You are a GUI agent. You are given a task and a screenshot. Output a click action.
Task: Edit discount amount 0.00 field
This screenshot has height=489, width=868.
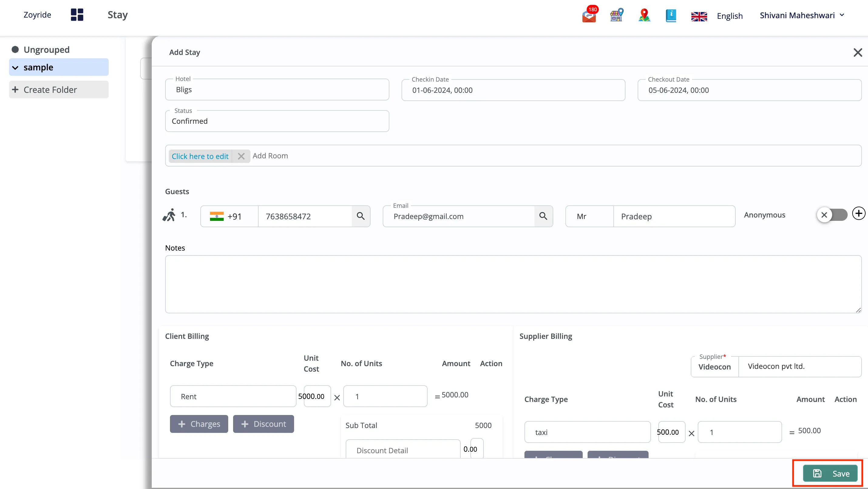pyautogui.click(x=477, y=449)
